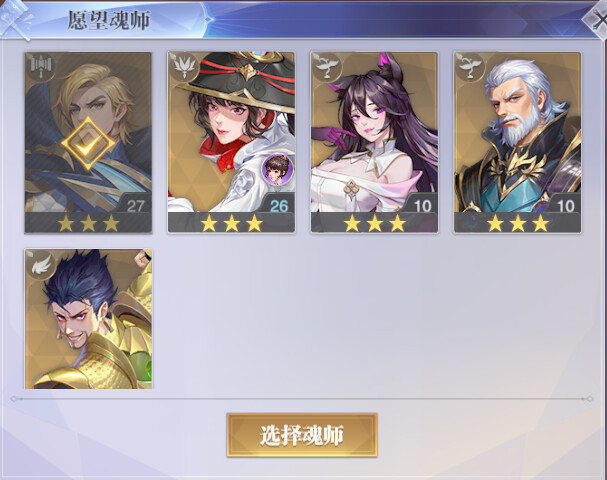
Task: Click the plant emblem on white-bearded man card
Action: [x=470, y=67]
